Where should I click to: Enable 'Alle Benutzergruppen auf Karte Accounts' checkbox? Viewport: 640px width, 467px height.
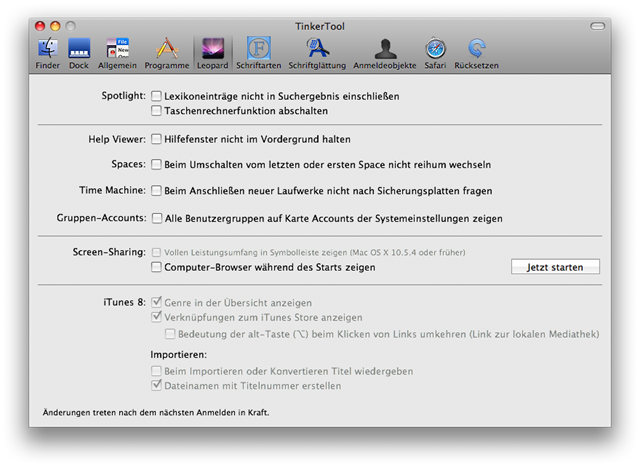(x=156, y=218)
